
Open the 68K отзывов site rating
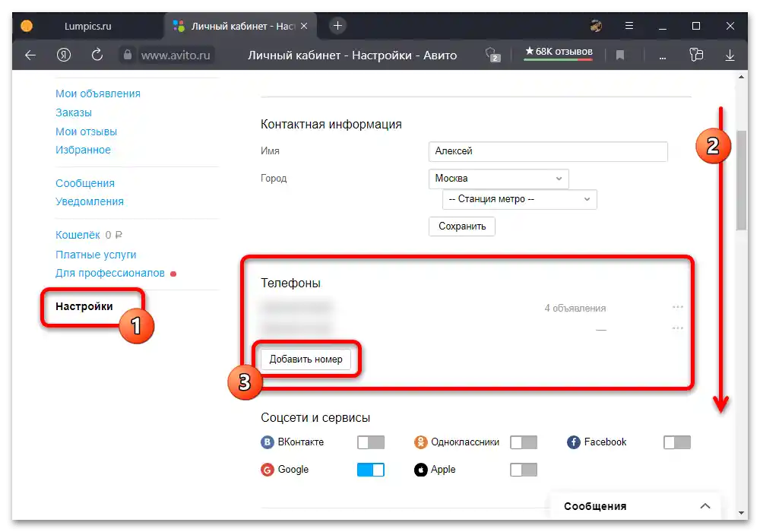[x=559, y=52]
